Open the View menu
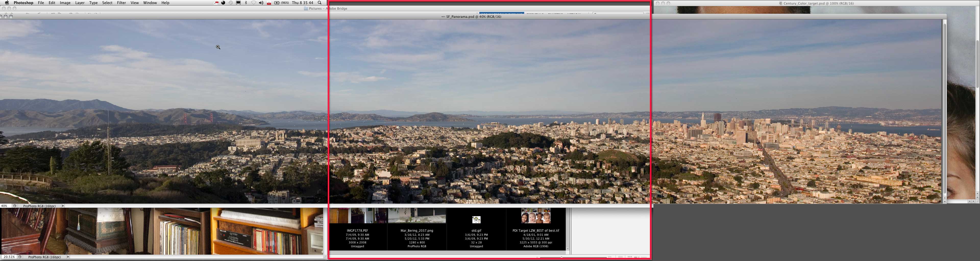This screenshot has width=980, height=261. pos(135,3)
